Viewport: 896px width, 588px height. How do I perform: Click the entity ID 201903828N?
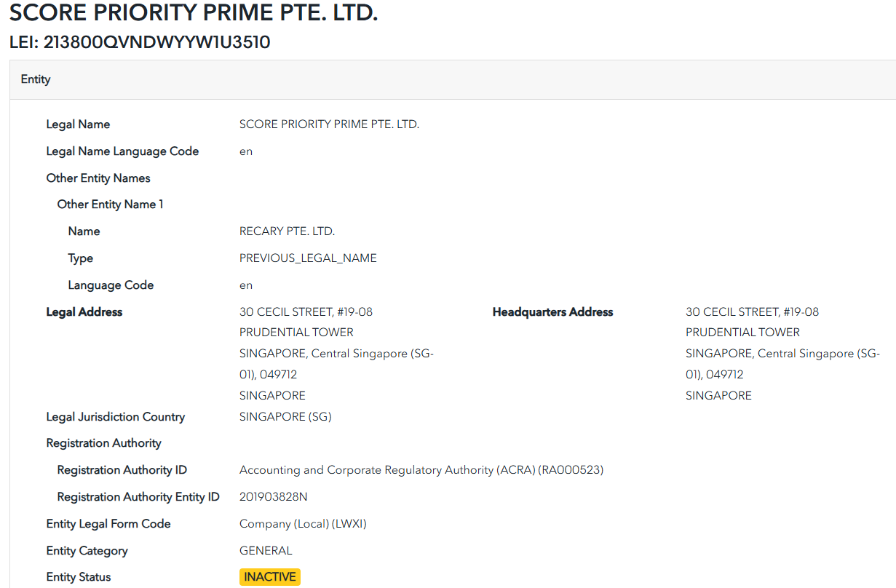(x=274, y=497)
